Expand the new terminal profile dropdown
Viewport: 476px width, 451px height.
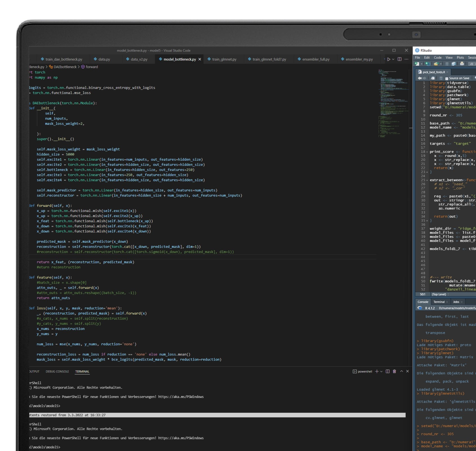coord(381,372)
